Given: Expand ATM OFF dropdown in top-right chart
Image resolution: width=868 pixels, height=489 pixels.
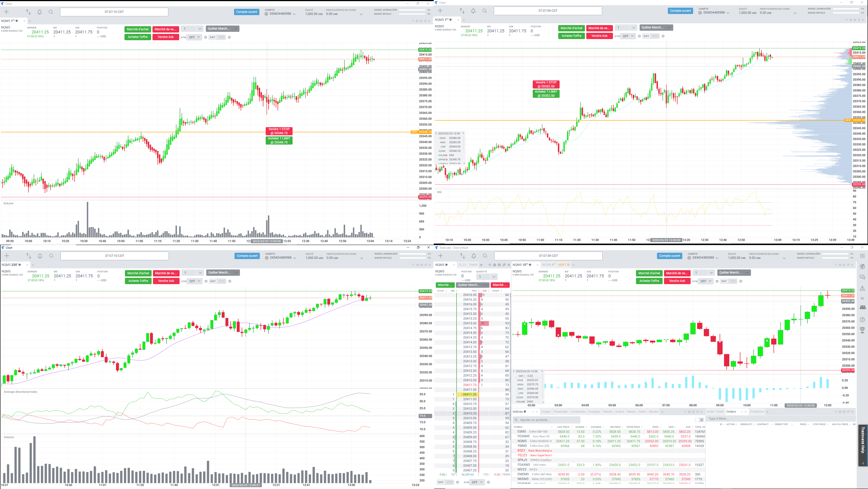Looking at the screenshot, I should click(628, 36).
